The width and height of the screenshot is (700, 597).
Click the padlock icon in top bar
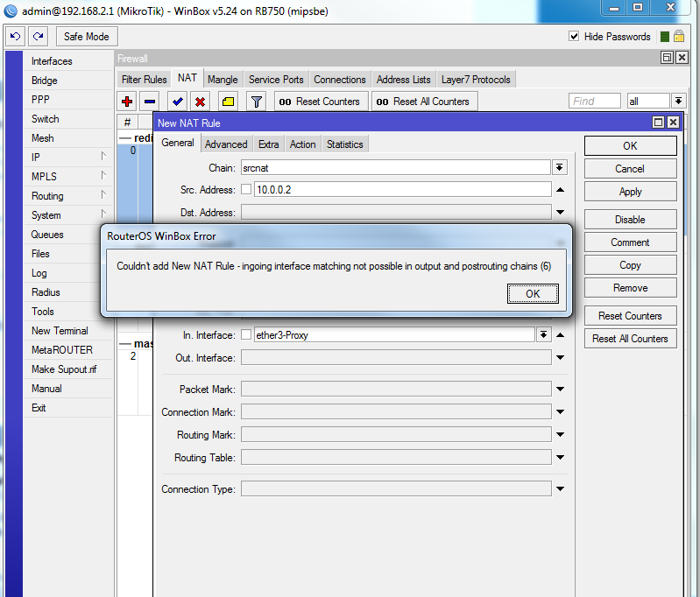679,36
